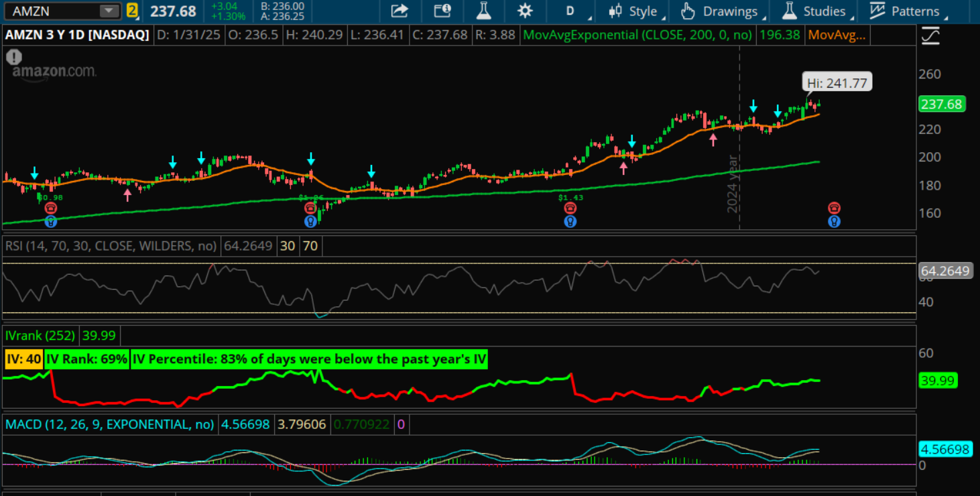Click the RSI value 64.2649 in header
The height and width of the screenshot is (496, 980).
(248, 246)
